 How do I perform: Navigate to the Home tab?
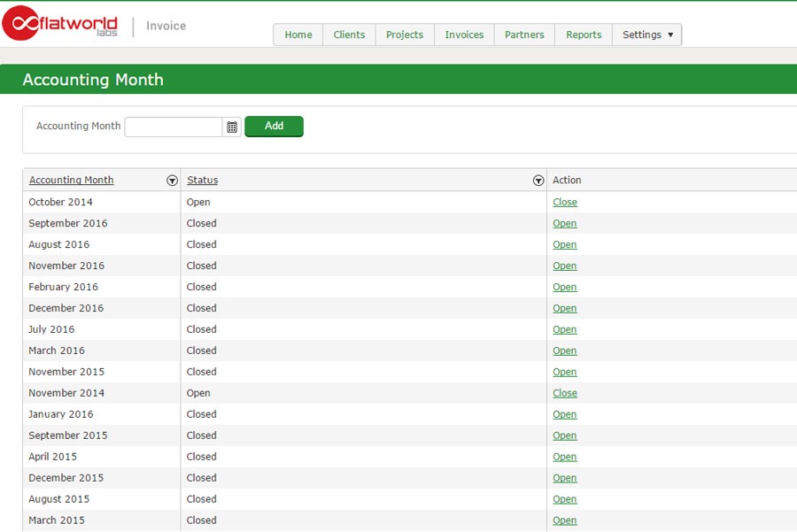pos(298,35)
